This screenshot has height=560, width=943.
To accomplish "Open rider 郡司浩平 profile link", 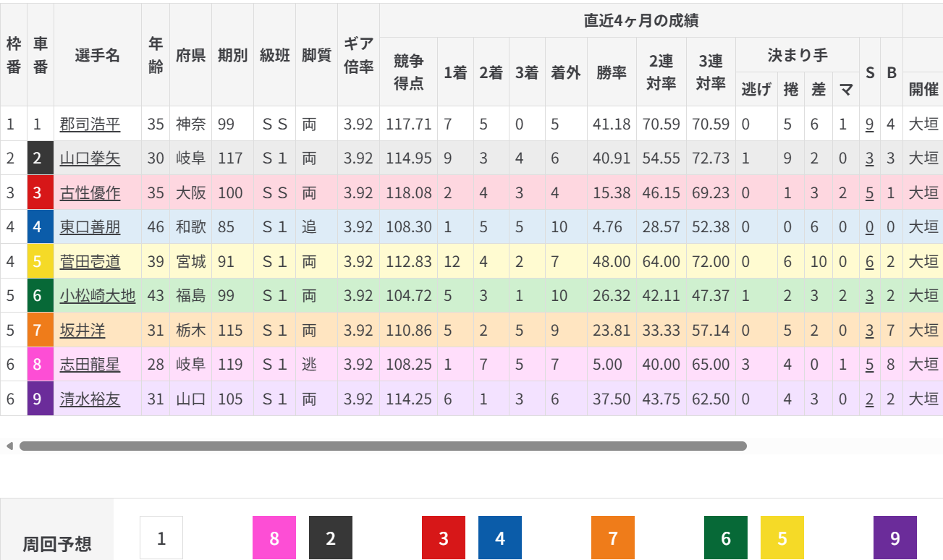I will 90,124.
